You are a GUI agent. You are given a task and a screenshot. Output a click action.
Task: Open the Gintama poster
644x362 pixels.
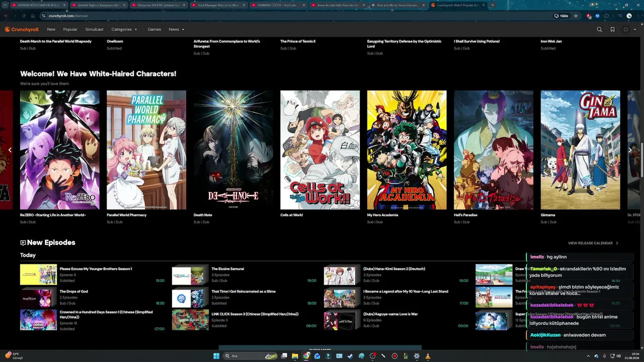(x=581, y=150)
